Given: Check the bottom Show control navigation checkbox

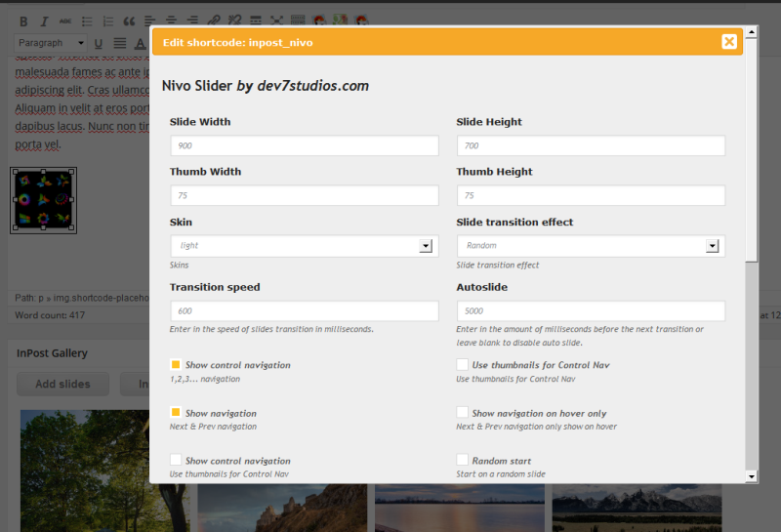Looking at the screenshot, I should [176, 460].
